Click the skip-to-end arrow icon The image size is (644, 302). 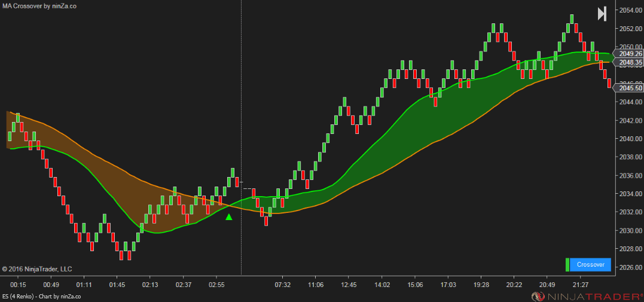602,14
